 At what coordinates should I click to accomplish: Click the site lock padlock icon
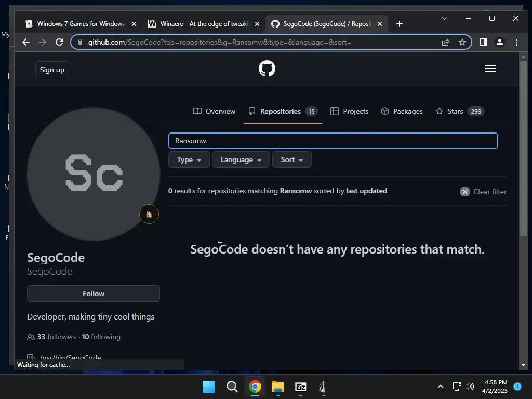(80, 42)
